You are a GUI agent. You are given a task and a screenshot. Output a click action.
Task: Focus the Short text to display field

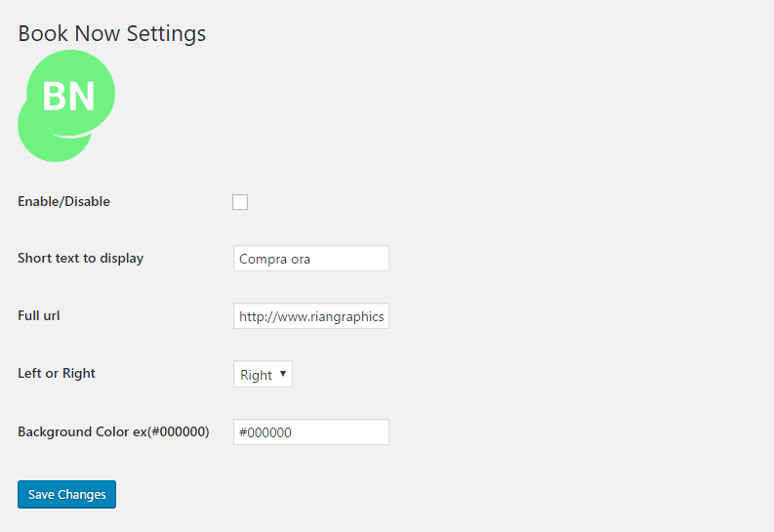click(x=311, y=258)
